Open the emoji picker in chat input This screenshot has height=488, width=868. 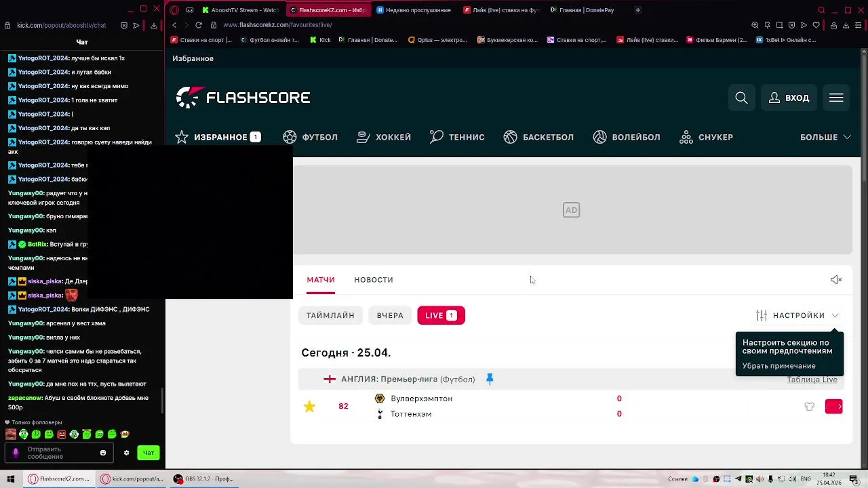pos(103,453)
